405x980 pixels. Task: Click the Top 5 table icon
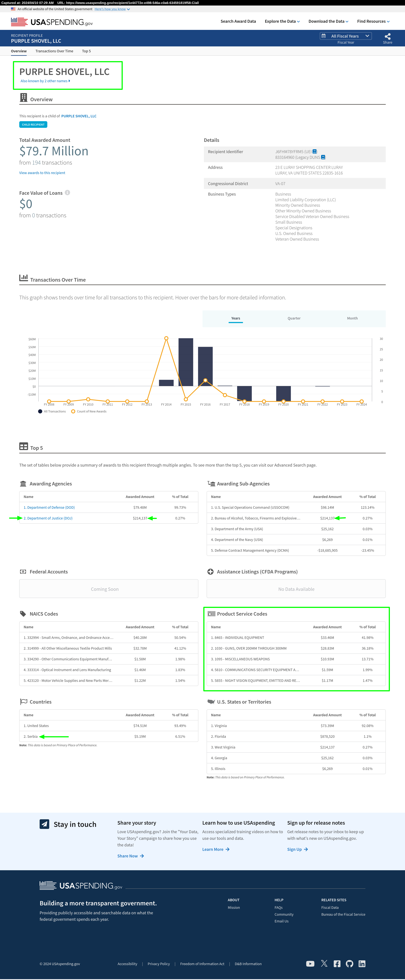(24, 446)
